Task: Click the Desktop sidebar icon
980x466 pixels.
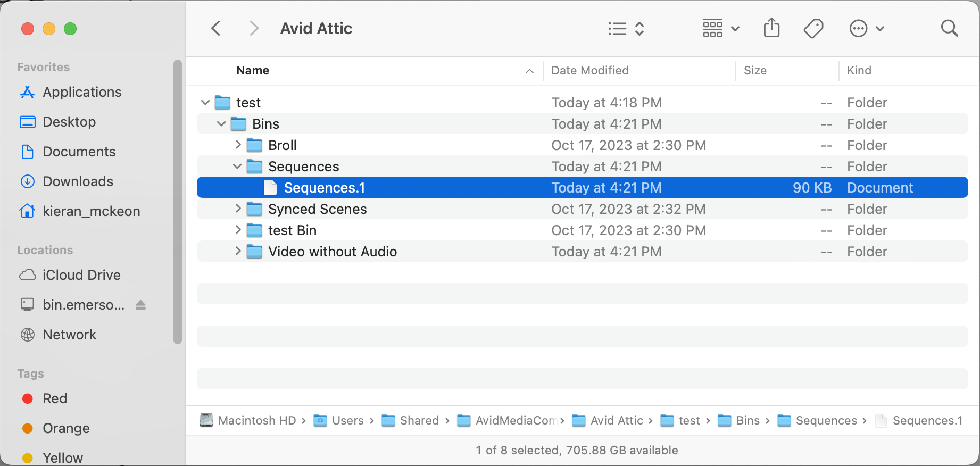Action: pyautogui.click(x=28, y=122)
